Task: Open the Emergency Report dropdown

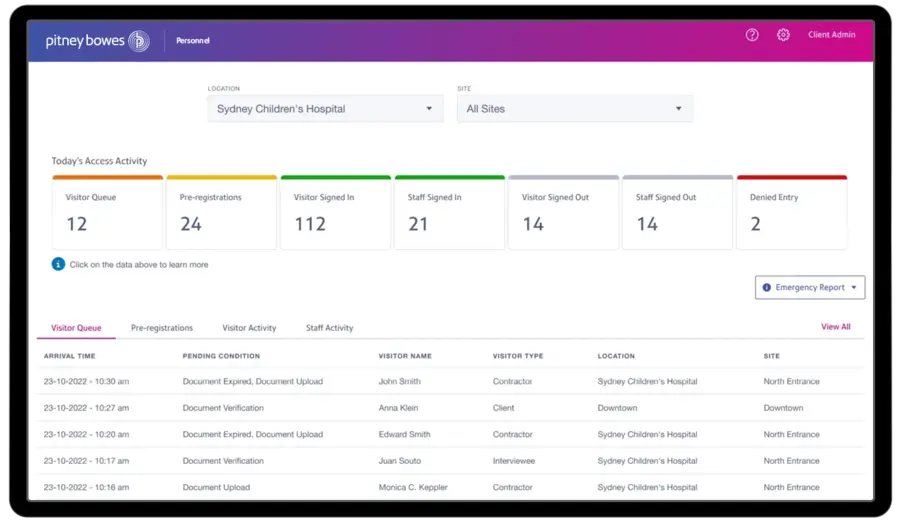Action: point(810,288)
